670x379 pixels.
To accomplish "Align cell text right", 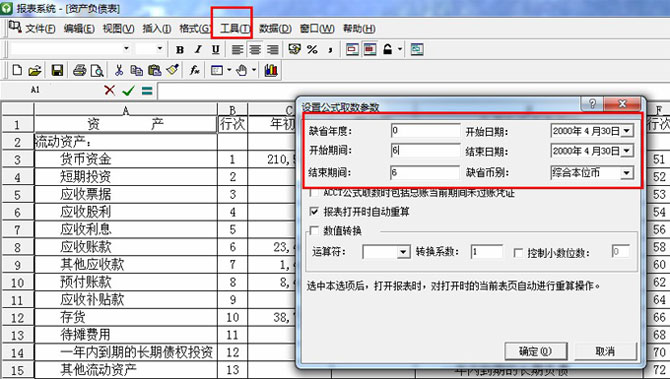I will pos(273,50).
